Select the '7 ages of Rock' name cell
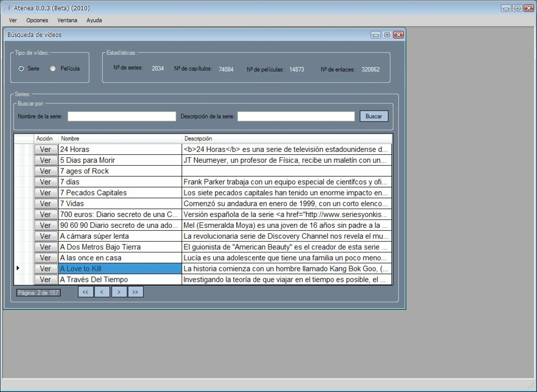This screenshot has width=537, height=392. tap(120, 171)
